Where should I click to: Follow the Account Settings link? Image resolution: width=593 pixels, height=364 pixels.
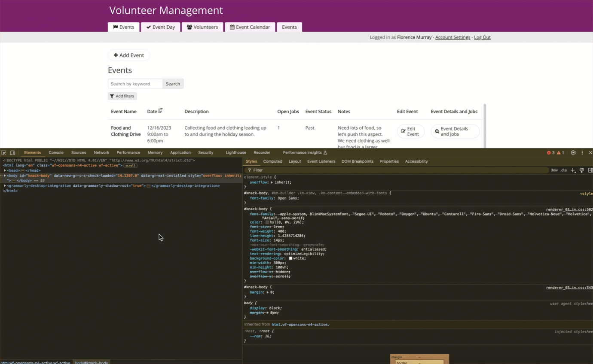pos(452,37)
